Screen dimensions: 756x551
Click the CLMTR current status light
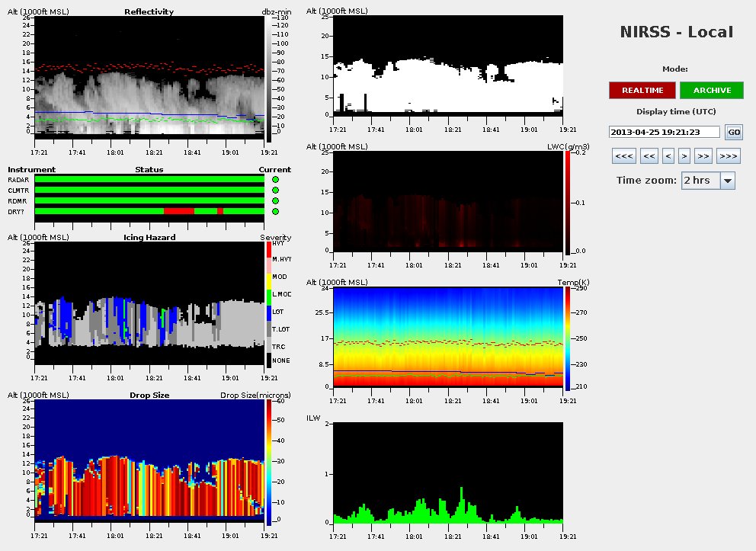coord(275,191)
